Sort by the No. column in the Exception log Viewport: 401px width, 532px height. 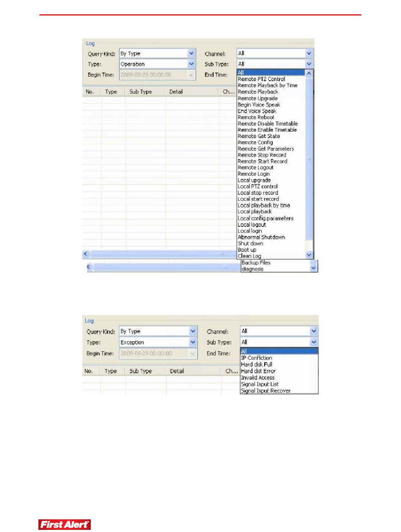pyautogui.click(x=91, y=371)
